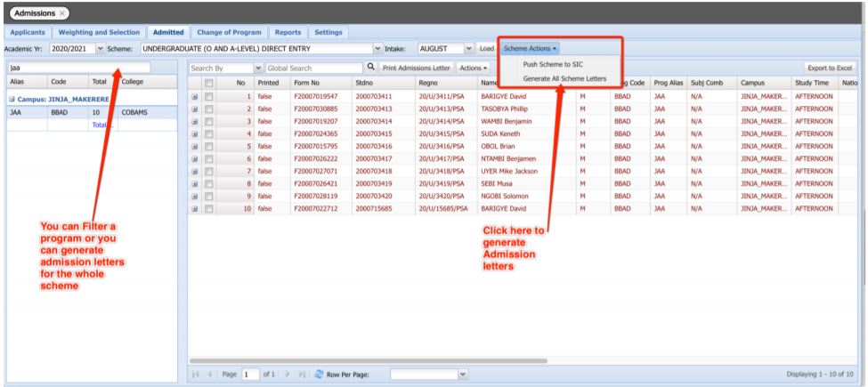Check the box for TASOBYA Phillip
The height and width of the screenshot is (387, 868).
[x=208, y=109]
